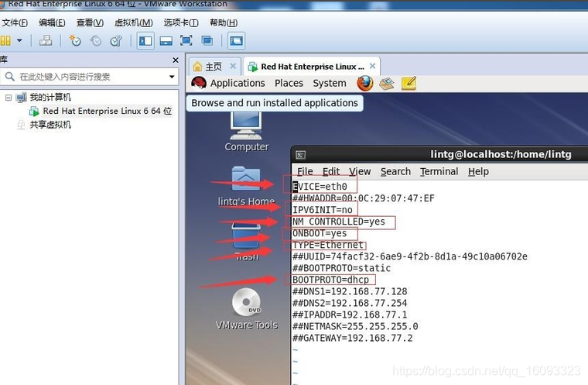
Task: Take a snapshot using the clock-plus icon
Action: click(x=75, y=40)
